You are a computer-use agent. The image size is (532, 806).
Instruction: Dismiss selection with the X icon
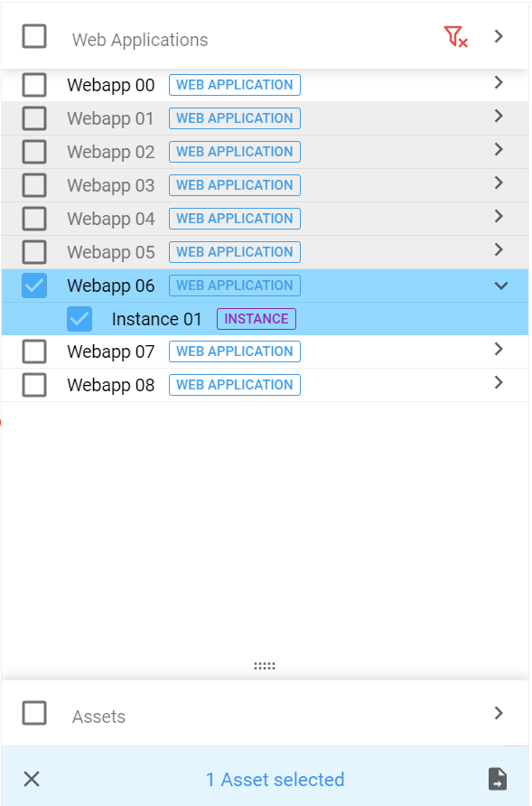coord(32,779)
